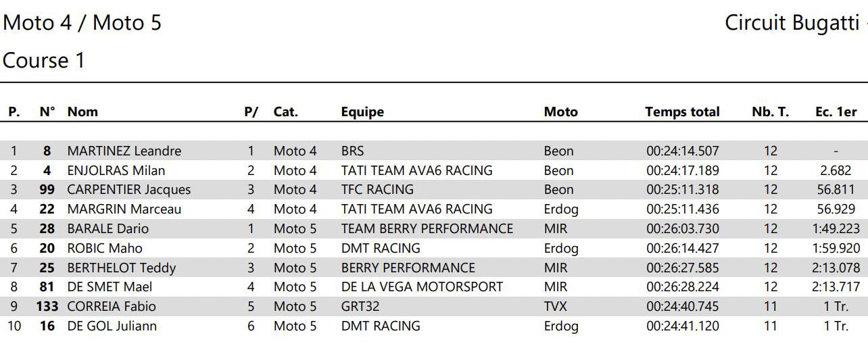868x348 pixels.
Task: Click the "Temps total" column header
Action: tap(682, 112)
